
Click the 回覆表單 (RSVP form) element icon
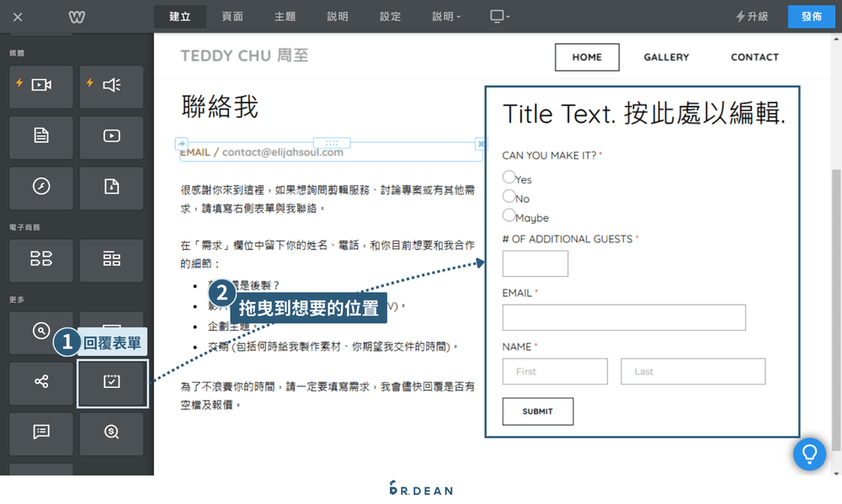click(112, 383)
